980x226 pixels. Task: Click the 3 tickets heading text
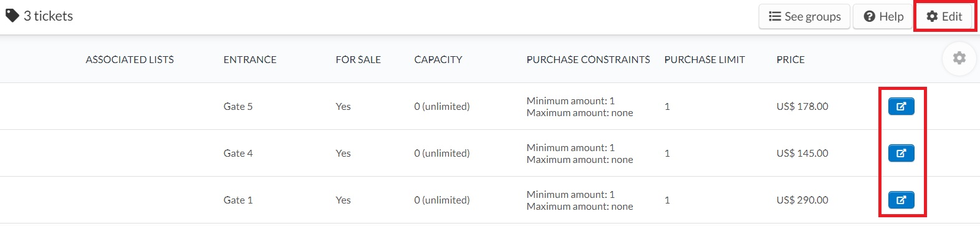(48, 16)
